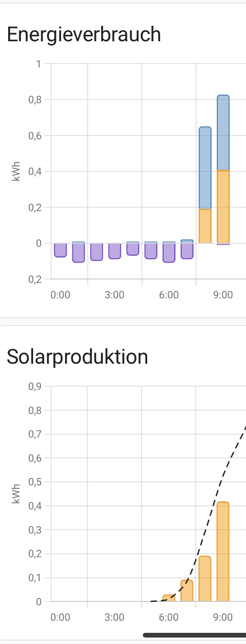Select the purple bar at 0:00
The height and width of the screenshot is (644, 246).
[60, 250]
